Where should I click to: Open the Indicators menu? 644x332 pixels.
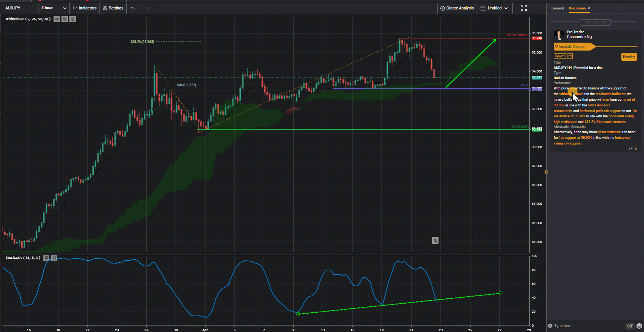tap(84, 8)
